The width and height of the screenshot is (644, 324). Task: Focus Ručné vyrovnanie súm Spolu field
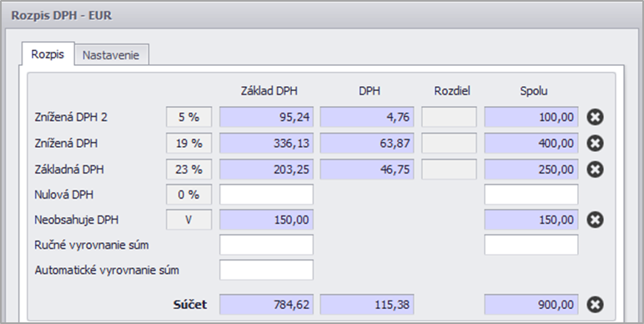point(531,245)
